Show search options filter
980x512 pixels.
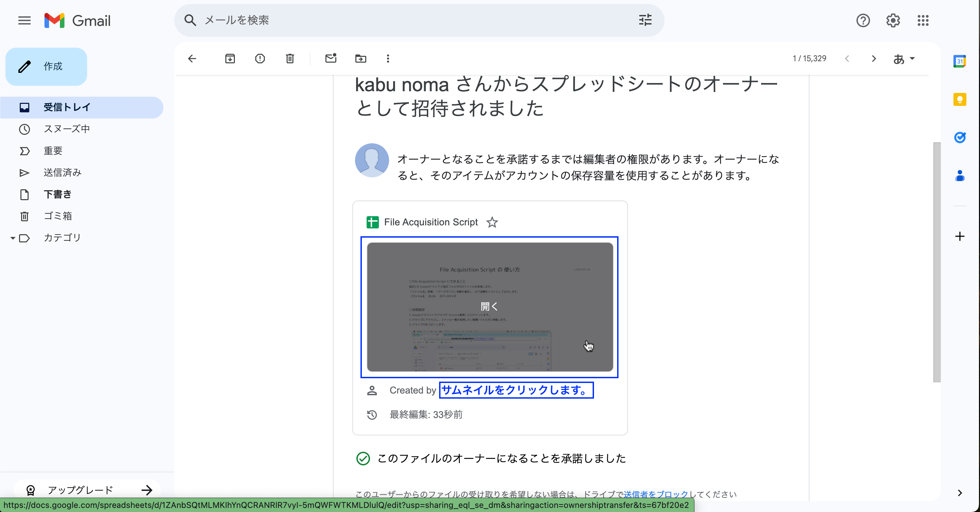point(645,20)
